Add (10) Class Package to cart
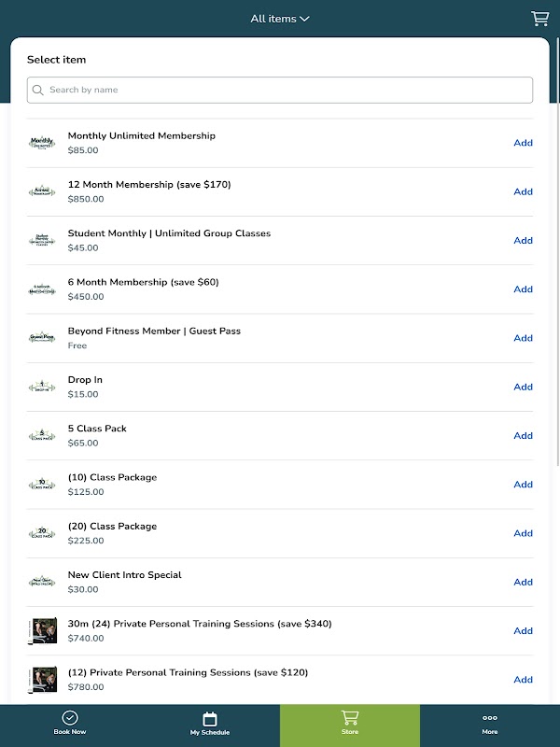Image resolution: width=560 pixels, height=747 pixels. (x=523, y=485)
